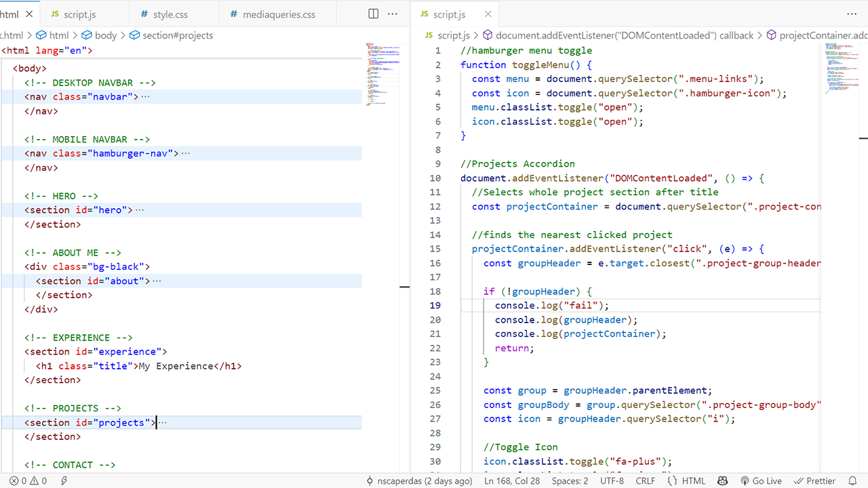
Task: Expand folded section with id hero
Action: click(x=140, y=210)
